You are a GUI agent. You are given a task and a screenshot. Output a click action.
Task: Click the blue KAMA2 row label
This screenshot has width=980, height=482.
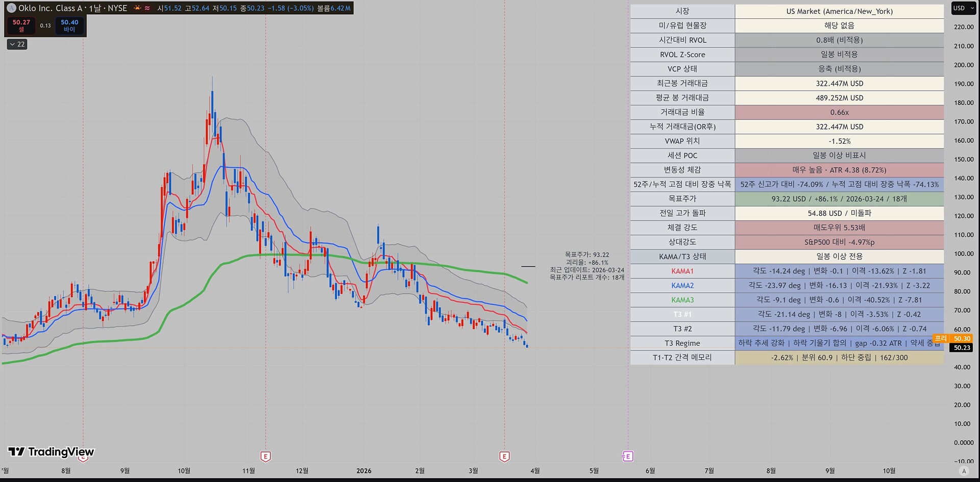click(682, 285)
